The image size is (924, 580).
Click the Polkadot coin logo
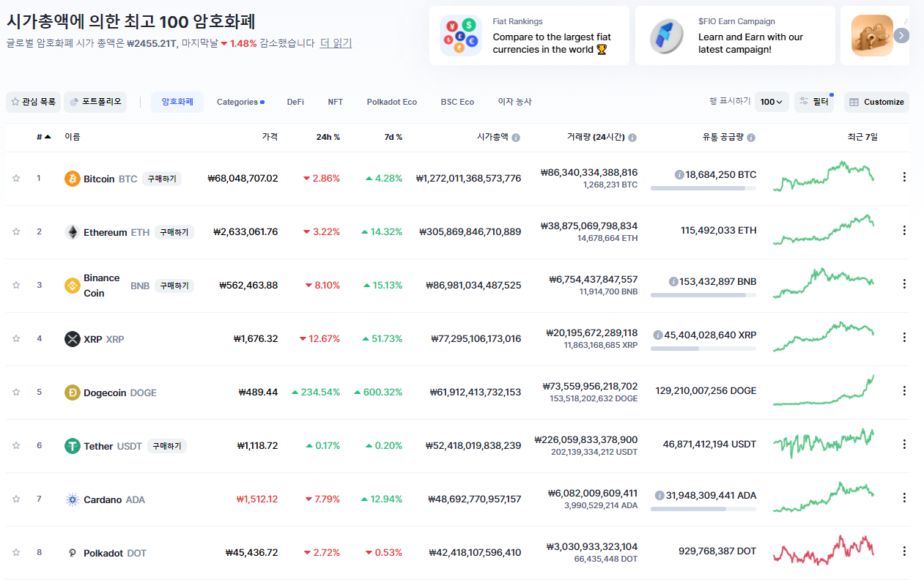(x=73, y=553)
